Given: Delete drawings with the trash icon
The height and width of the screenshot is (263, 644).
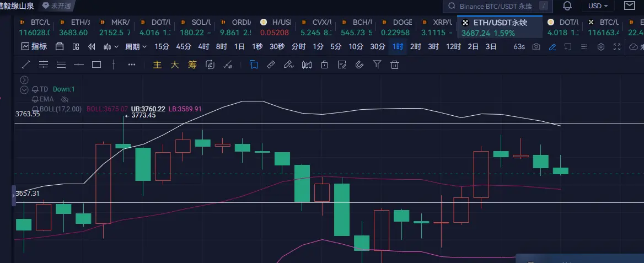Looking at the screenshot, I should [395, 65].
